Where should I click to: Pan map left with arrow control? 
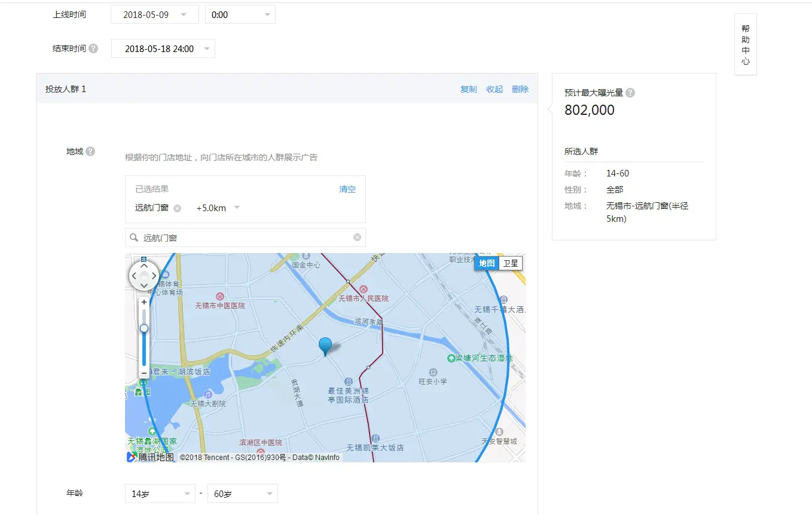coord(134,276)
